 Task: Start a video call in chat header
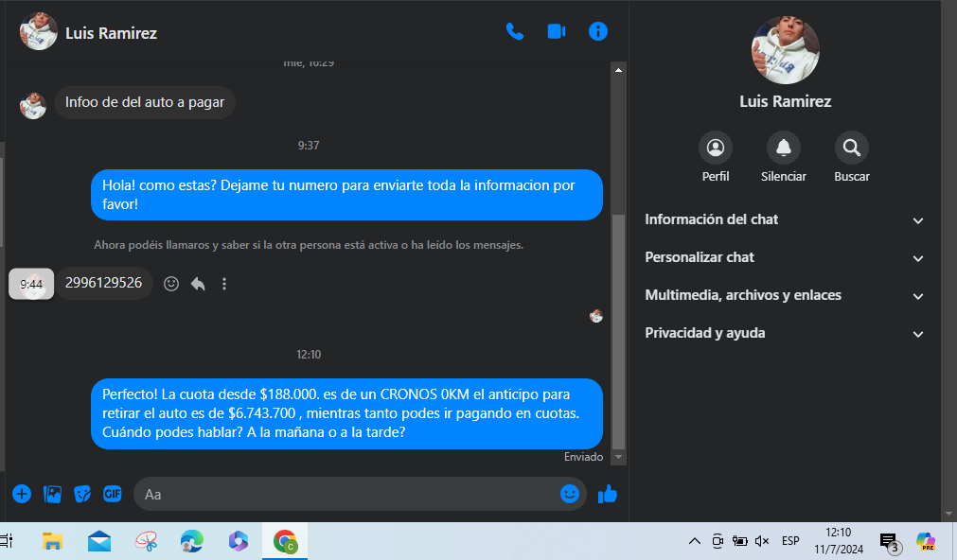pyautogui.click(x=556, y=31)
